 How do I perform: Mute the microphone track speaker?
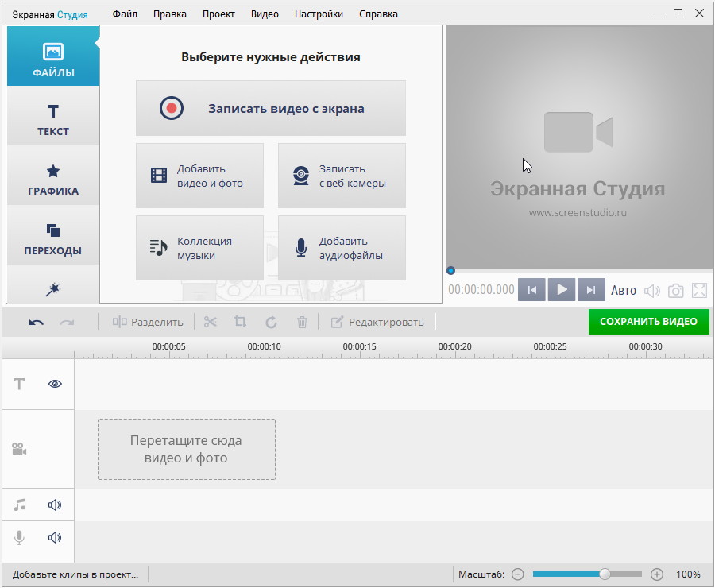pos(55,537)
